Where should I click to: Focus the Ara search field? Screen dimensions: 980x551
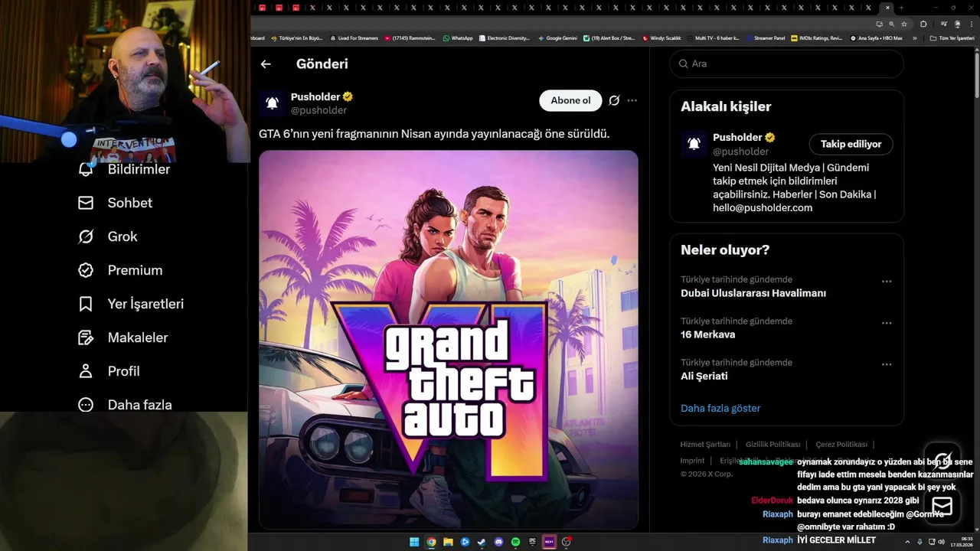[x=787, y=64]
